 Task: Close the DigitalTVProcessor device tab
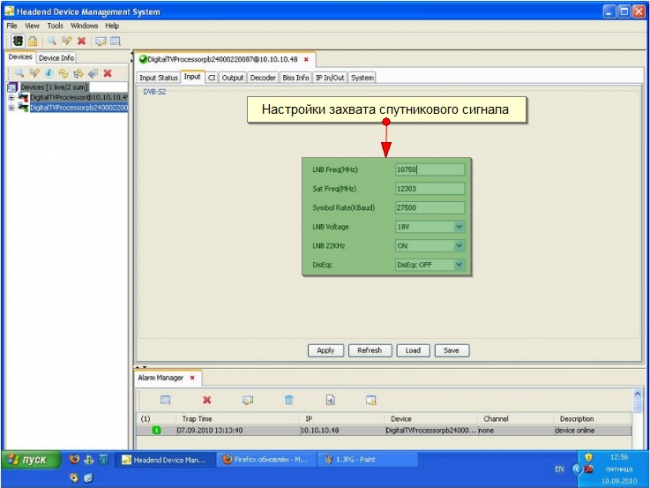tap(306, 59)
